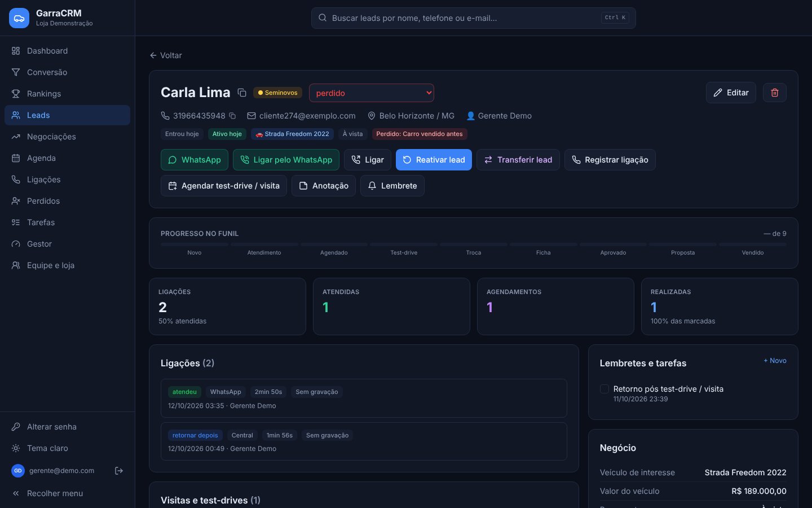
Task: Click the cliente274@exemplo.com email
Action: point(307,116)
